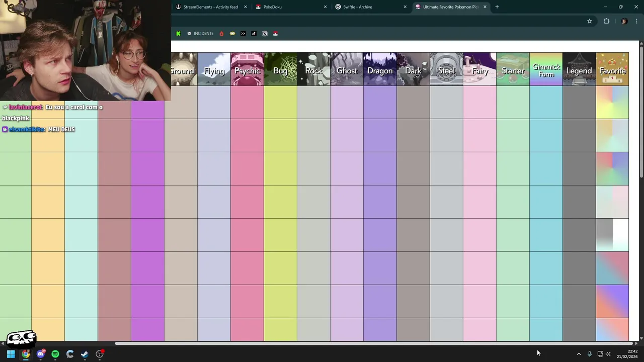Open the INCIDENTE bookmark
The image size is (644, 362).
click(200, 34)
